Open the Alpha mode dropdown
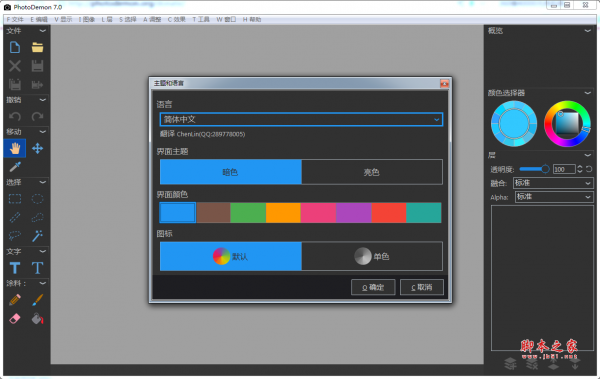The height and width of the screenshot is (379, 600). [554, 197]
